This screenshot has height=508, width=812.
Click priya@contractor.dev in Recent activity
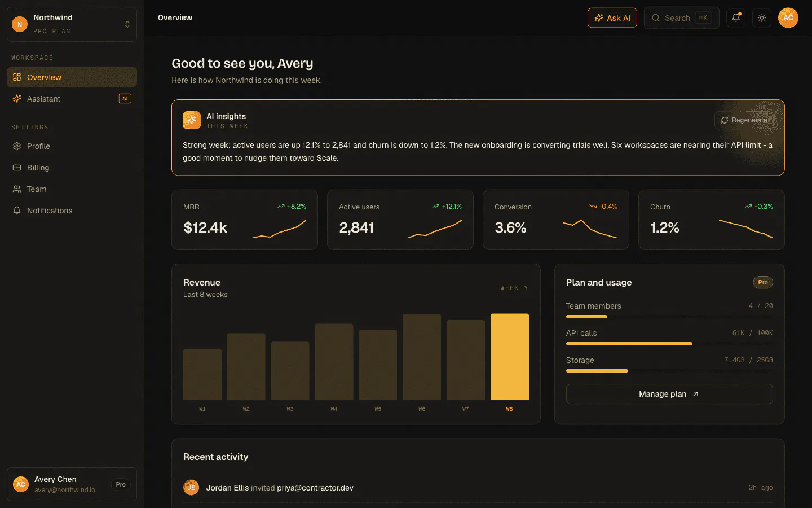tap(315, 488)
